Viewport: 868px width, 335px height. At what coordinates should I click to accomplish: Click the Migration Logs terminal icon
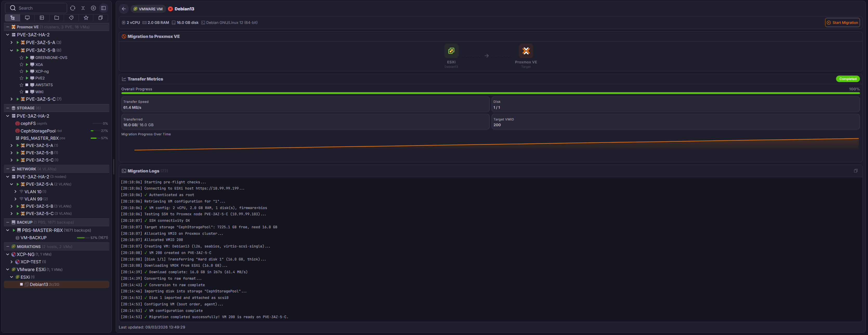[124, 171]
